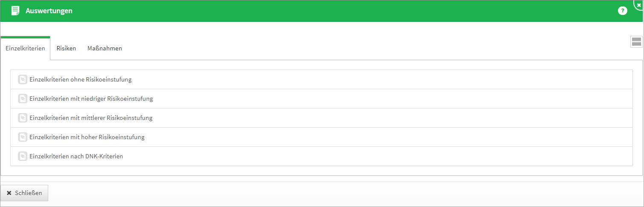Switch to the Maßnahmen tab
The image size is (644, 207).
click(105, 48)
